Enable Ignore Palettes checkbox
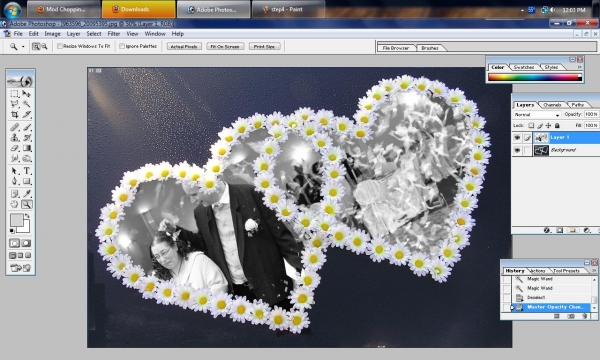 (122, 46)
